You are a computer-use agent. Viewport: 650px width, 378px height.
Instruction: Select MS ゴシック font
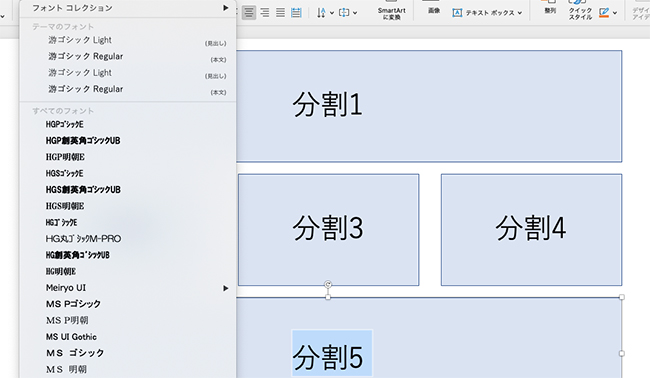pos(128,353)
